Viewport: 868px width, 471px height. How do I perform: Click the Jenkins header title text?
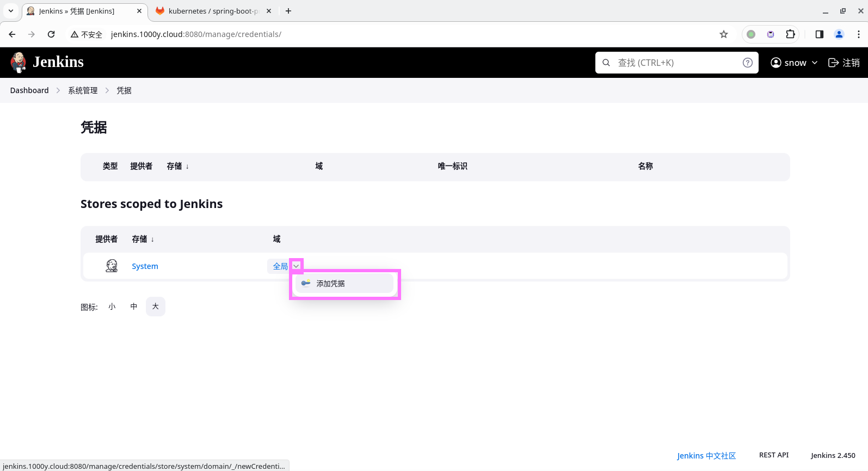pos(58,62)
